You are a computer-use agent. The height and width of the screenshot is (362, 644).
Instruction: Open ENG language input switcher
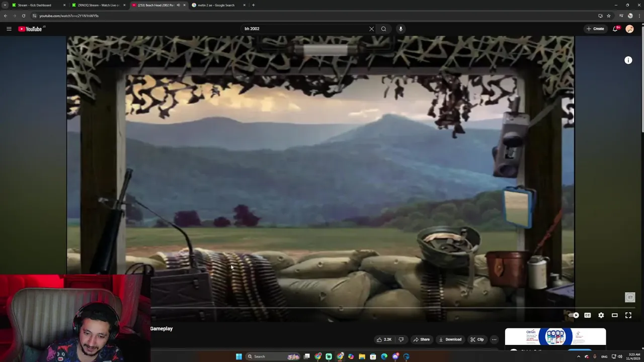click(604, 356)
